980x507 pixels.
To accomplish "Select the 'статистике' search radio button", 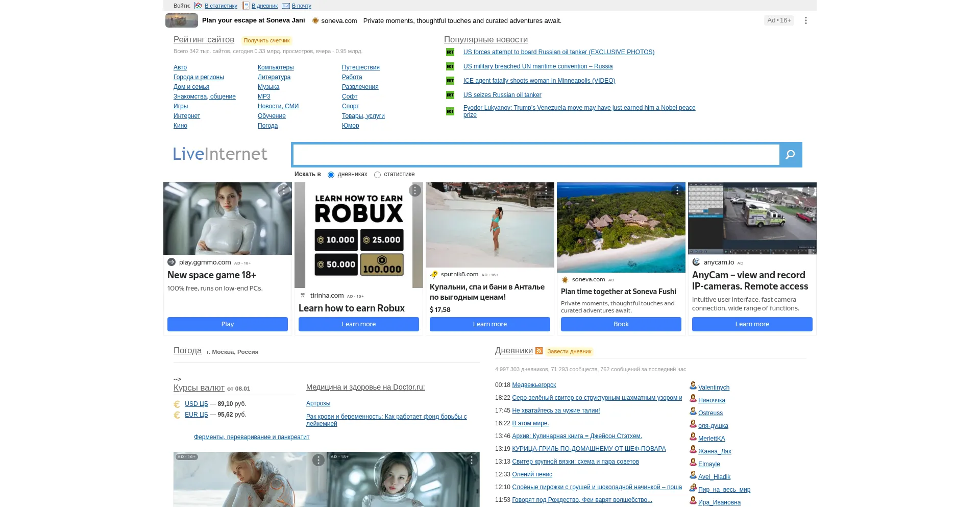I will point(377,175).
